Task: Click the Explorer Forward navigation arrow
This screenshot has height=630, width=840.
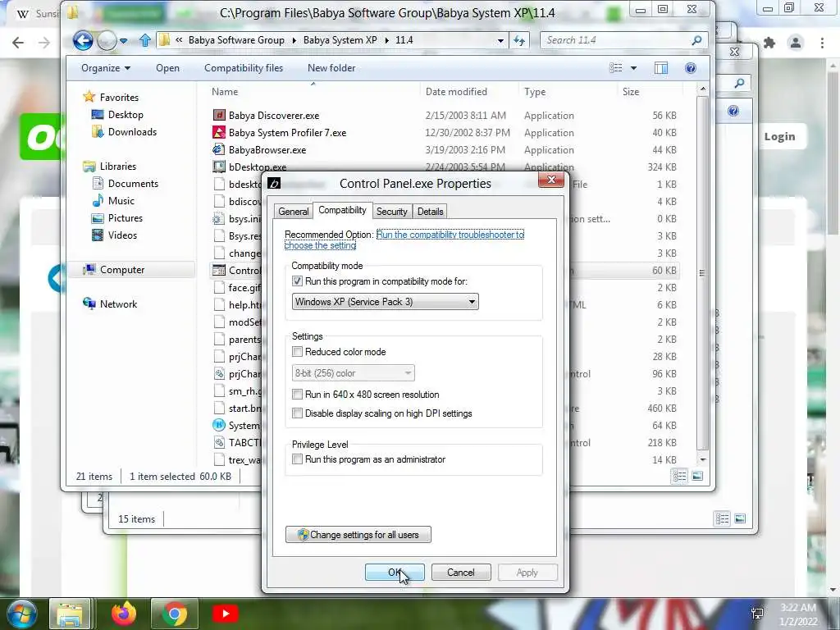Action: pos(107,40)
